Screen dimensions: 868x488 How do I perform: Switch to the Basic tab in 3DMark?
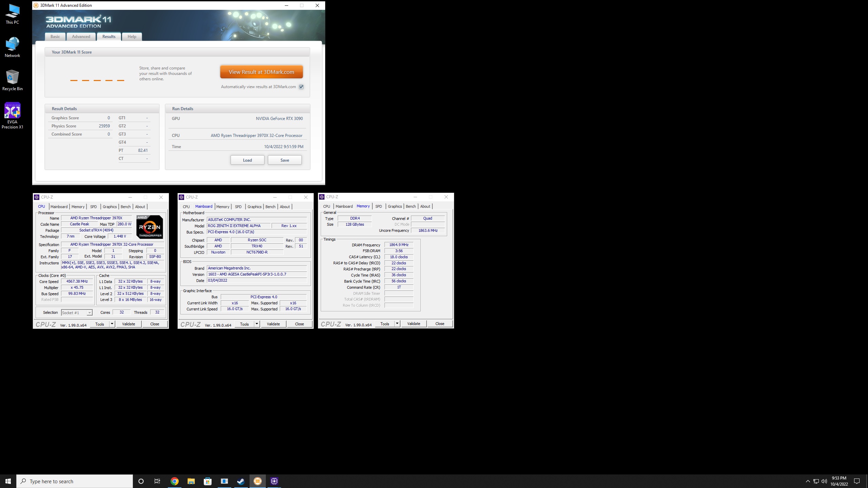coord(55,37)
